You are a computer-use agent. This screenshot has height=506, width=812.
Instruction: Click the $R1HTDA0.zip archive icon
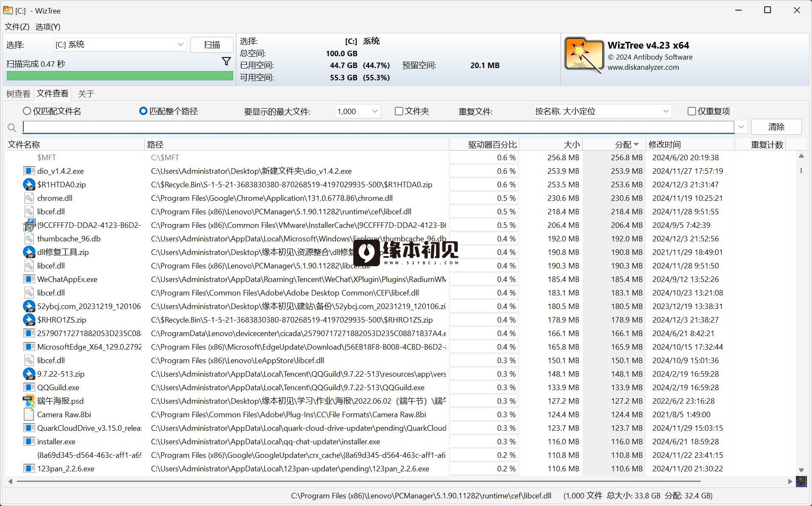(x=29, y=184)
